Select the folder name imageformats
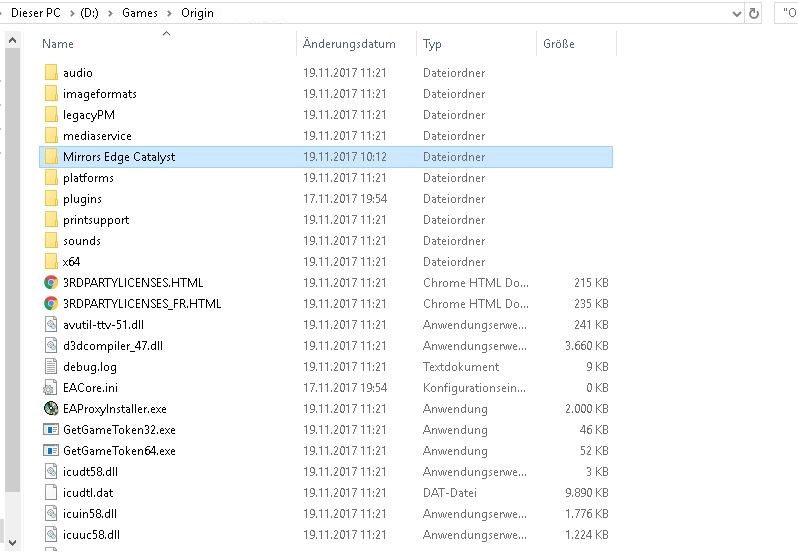Screen dimensions: 798x555 point(100,94)
